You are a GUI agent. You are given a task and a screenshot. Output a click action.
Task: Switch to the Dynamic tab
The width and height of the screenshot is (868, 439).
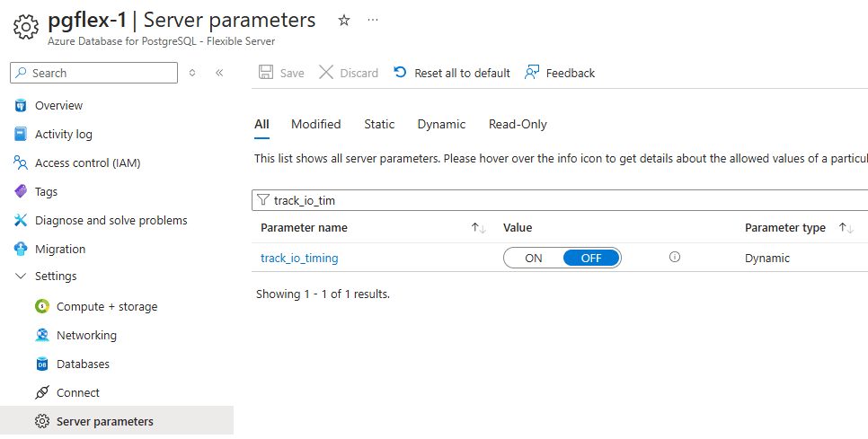[442, 125]
